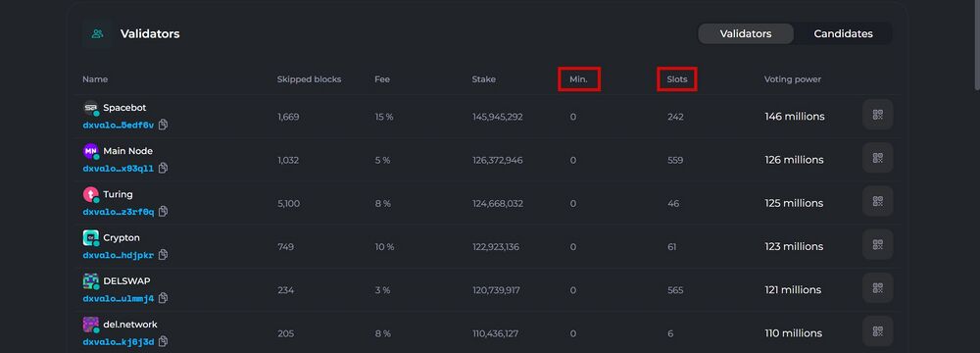Open QR code for Turing validator
Viewport: 980px width, 353px height.
click(877, 201)
